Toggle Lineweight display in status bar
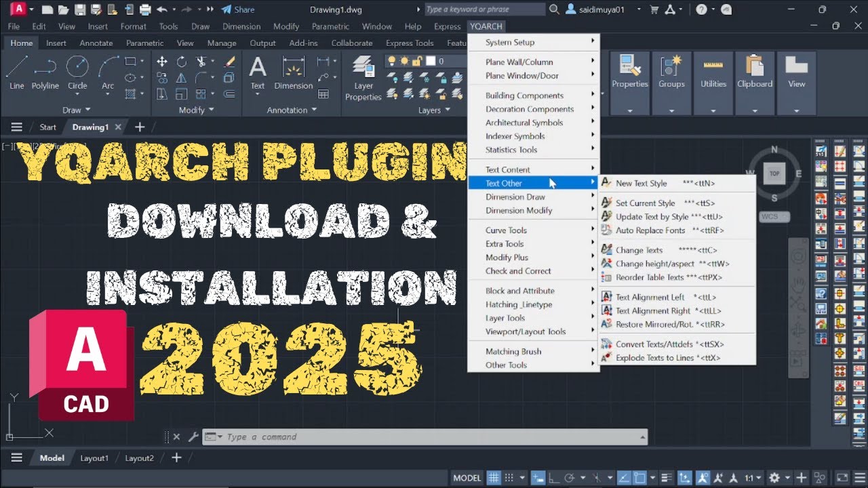This screenshot has width=868, height=488. (667, 478)
